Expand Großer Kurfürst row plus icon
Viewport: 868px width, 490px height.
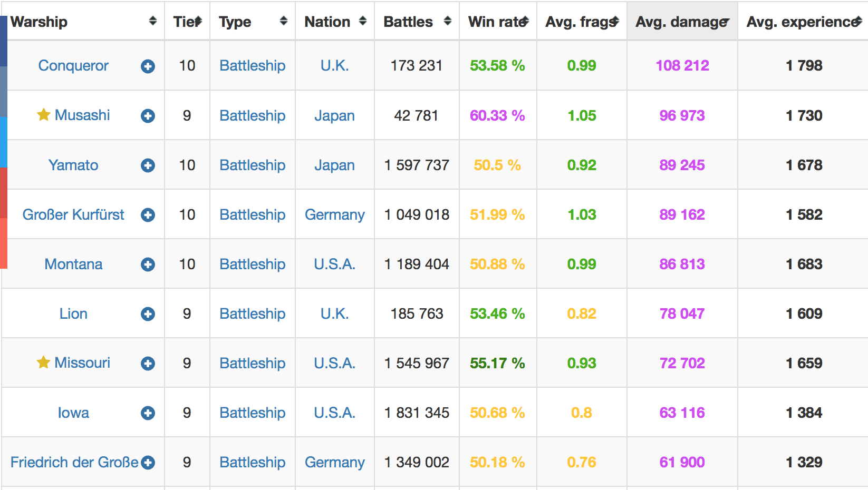click(148, 215)
